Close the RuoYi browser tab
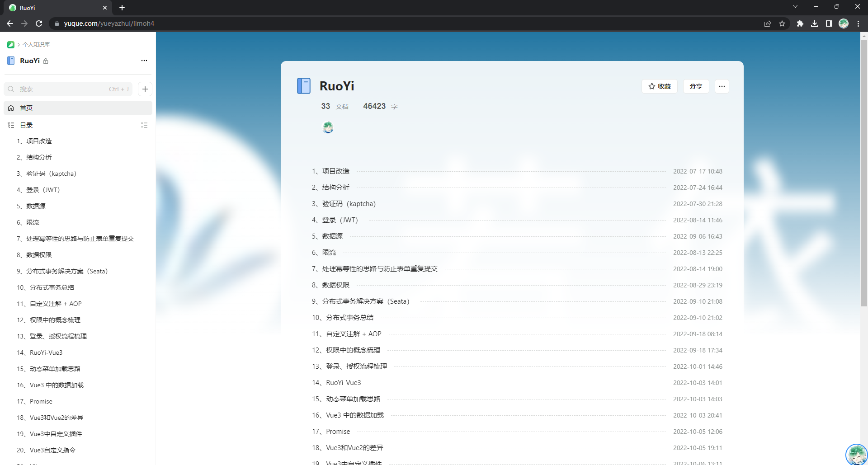This screenshot has height=465, width=868. 105,8
